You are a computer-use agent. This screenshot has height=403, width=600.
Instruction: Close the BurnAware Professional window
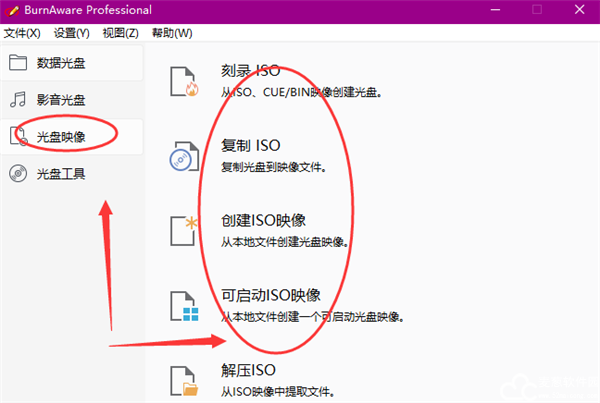coord(579,10)
